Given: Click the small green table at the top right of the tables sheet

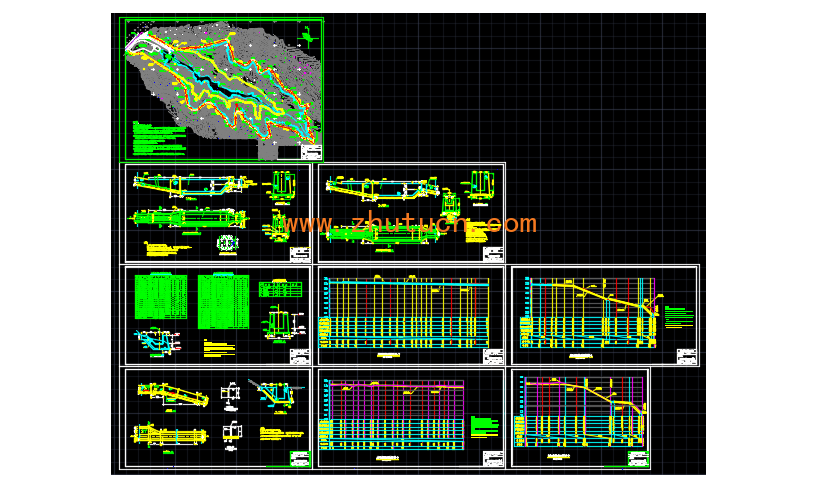Looking at the screenshot, I should tap(280, 289).
